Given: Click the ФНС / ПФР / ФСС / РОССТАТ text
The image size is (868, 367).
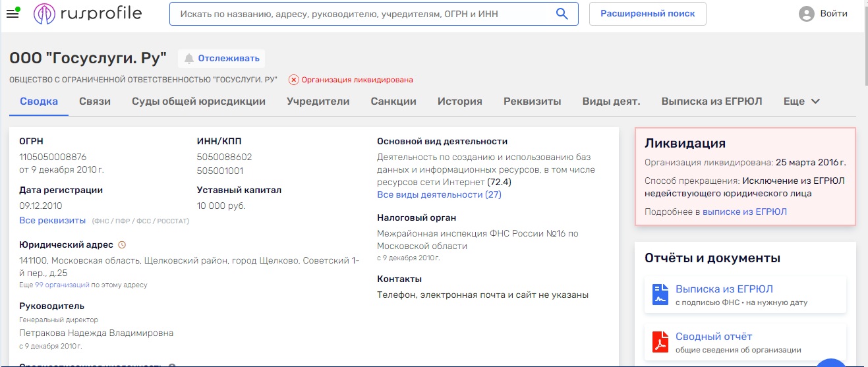Looking at the screenshot, I should tap(140, 221).
